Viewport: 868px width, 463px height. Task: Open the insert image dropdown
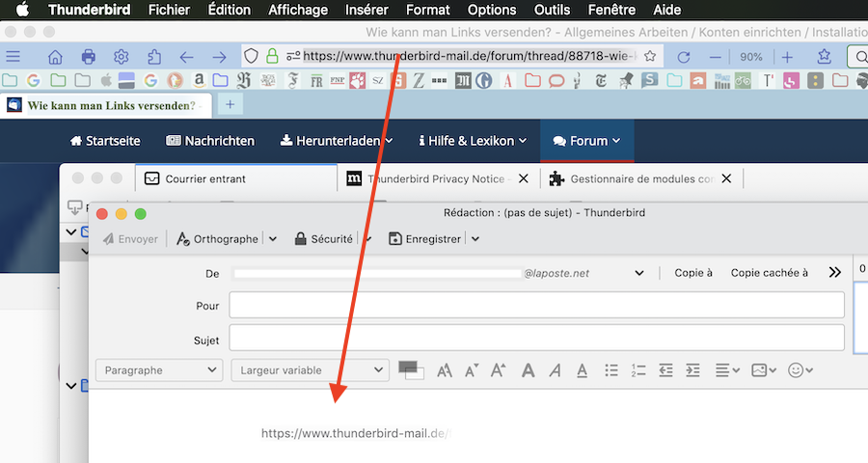pos(764,370)
